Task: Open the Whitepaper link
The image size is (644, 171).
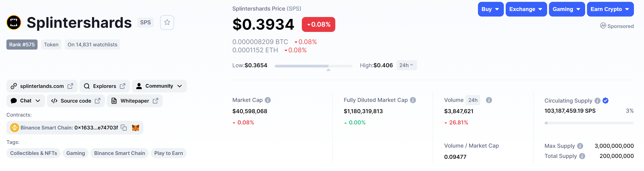Action: pyautogui.click(x=134, y=101)
